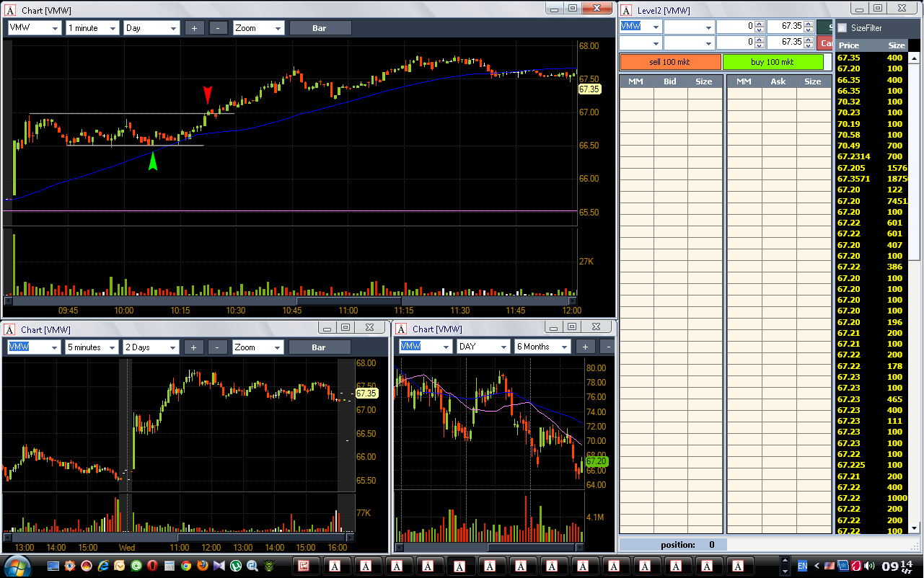Screen dimensions: 924x578
Task: Open the Visual Studio taskbar icon
Action: (x=219, y=566)
